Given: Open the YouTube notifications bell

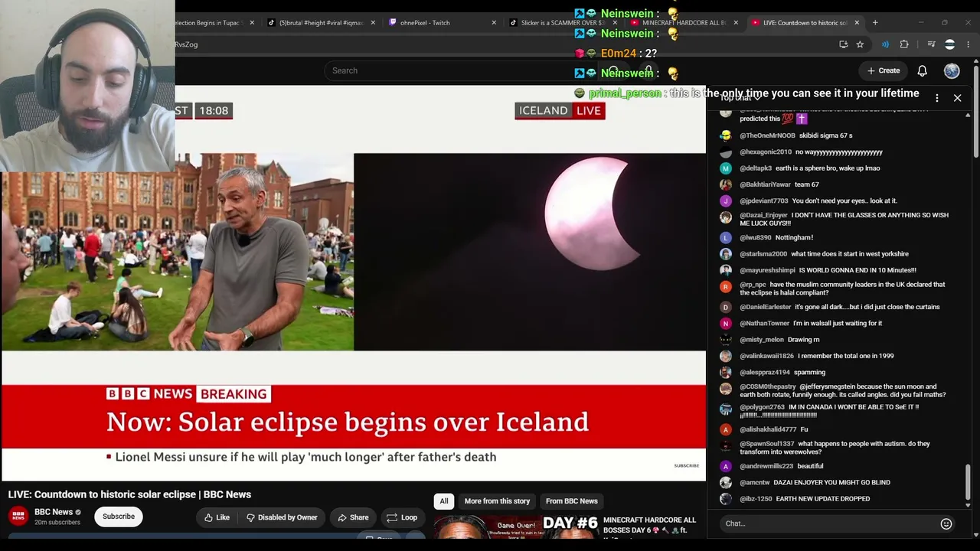Looking at the screenshot, I should (x=922, y=70).
